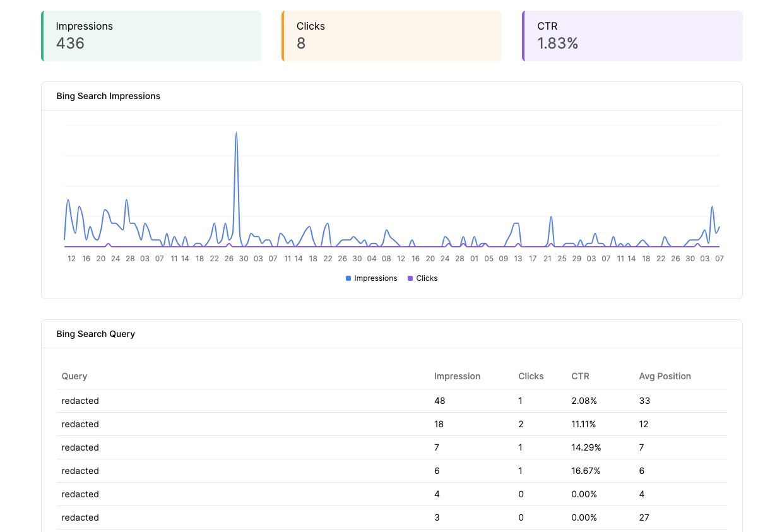Click the 16.67% CTR cell

pyautogui.click(x=586, y=471)
